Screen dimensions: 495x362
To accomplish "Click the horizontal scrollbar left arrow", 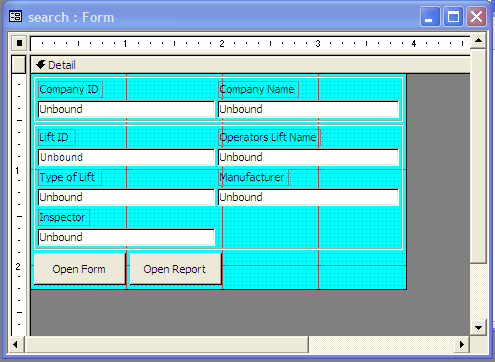I will (x=15, y=344).
